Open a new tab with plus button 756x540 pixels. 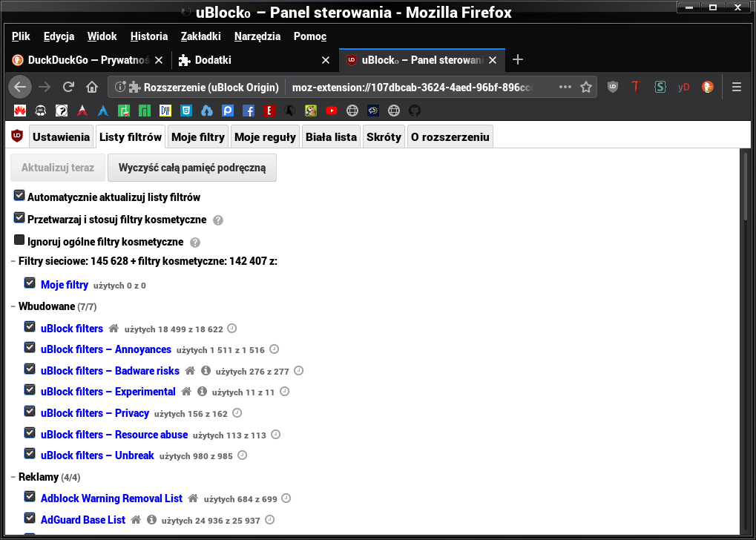517,60
